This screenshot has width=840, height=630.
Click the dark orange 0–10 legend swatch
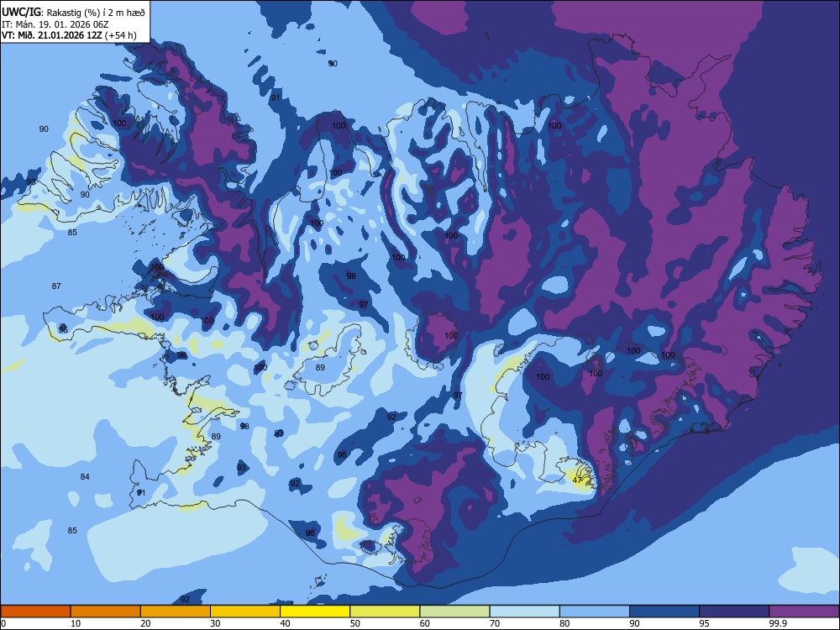35,612
